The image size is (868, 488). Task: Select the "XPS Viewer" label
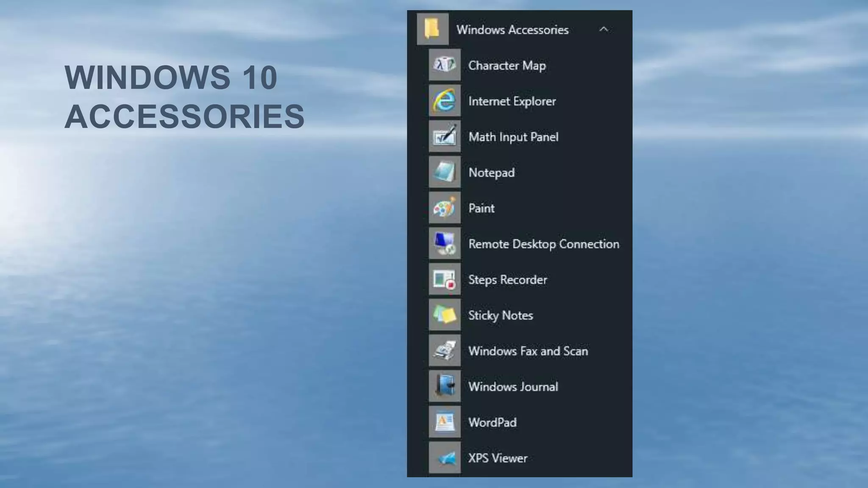[x=498, y=458]
